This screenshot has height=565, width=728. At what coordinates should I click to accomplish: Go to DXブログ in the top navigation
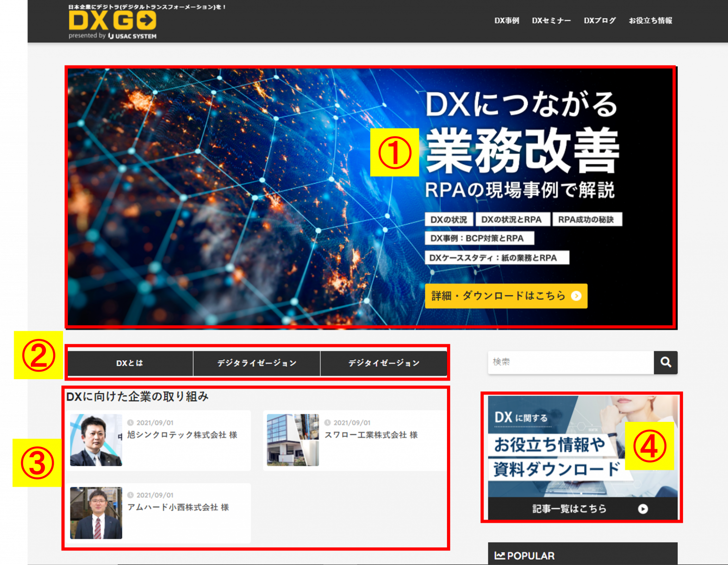tap(600, 20)
